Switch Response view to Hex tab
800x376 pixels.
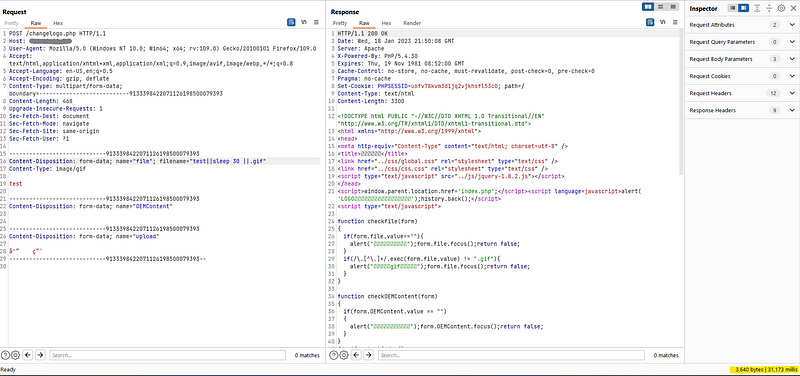coord(386,23)
